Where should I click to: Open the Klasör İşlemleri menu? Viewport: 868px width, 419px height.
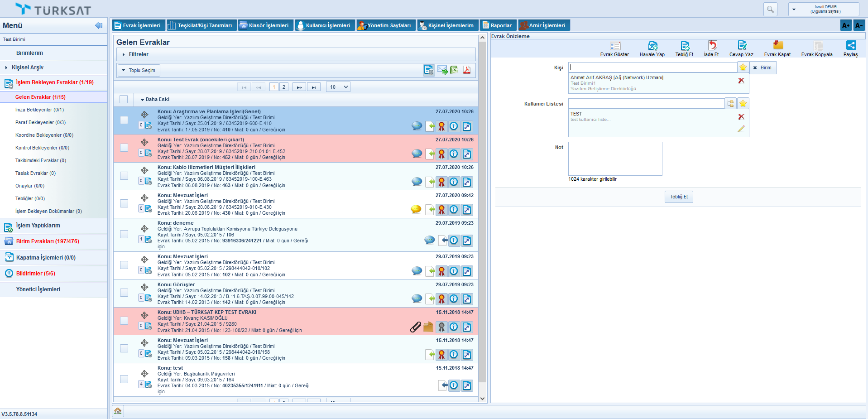point(266,25)
